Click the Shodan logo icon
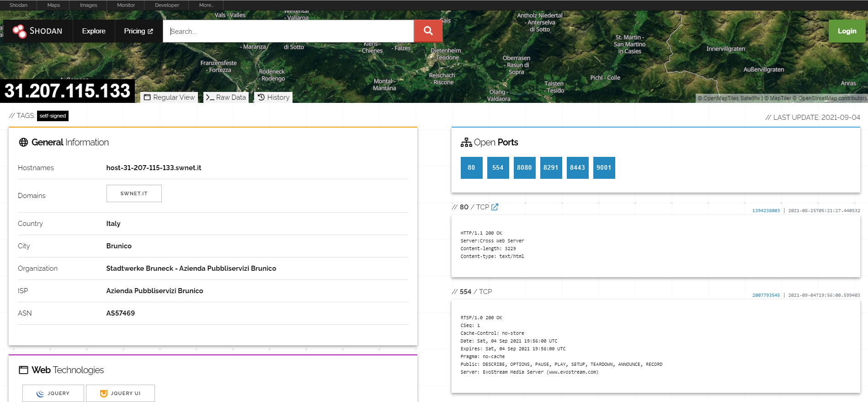Image resolution: width=868 pixels, height=402 pixels. click(20, 31)
